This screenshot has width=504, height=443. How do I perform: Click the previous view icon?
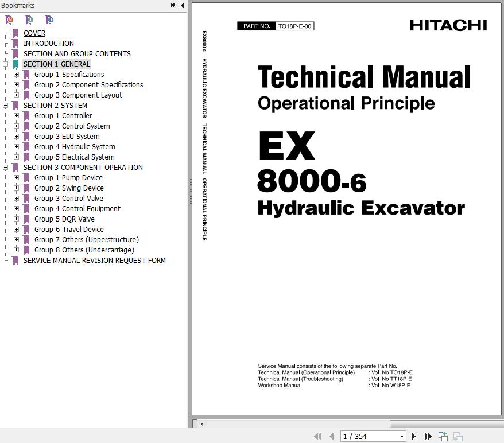pos(443,437)
